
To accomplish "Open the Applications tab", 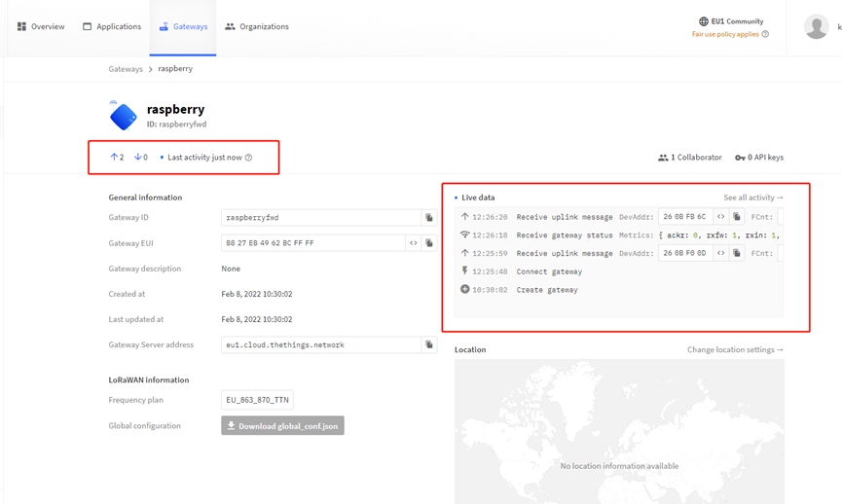I will tap(112, 27).
